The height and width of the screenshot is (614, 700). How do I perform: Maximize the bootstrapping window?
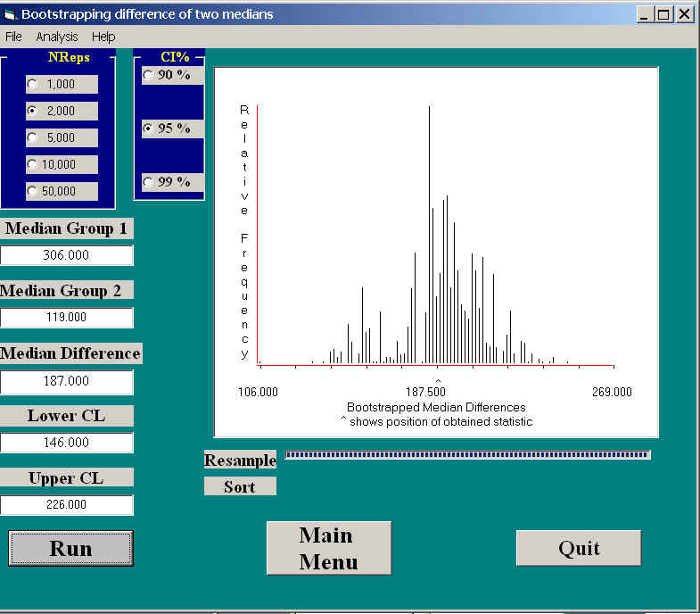coord(664,14)
